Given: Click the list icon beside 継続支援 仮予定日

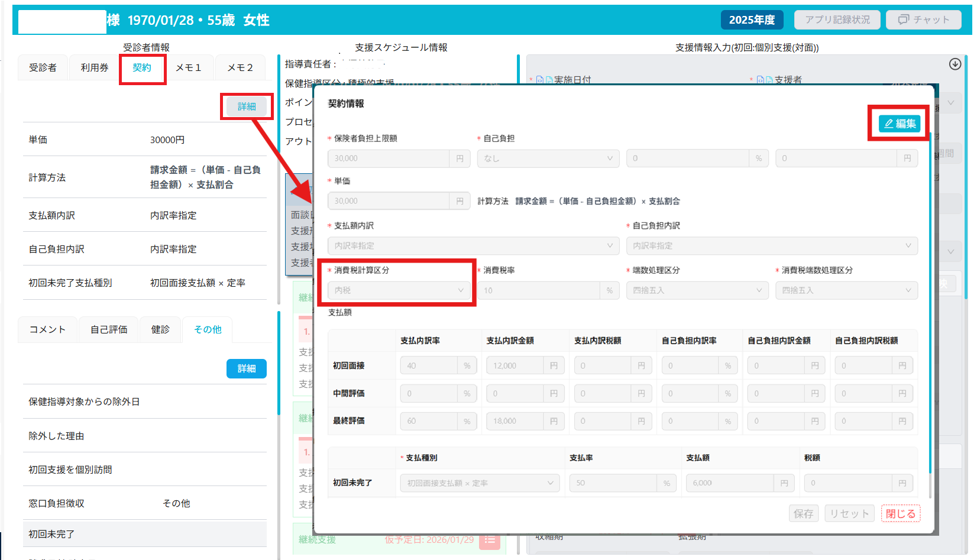Looking at the screenshot, I should (x=489, y=540).
